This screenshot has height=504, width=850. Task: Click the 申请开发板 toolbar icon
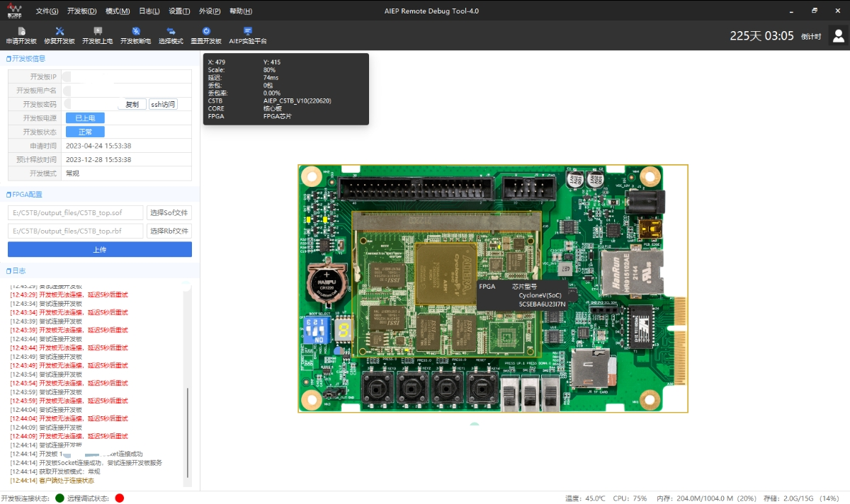click(x=21, y=31)
